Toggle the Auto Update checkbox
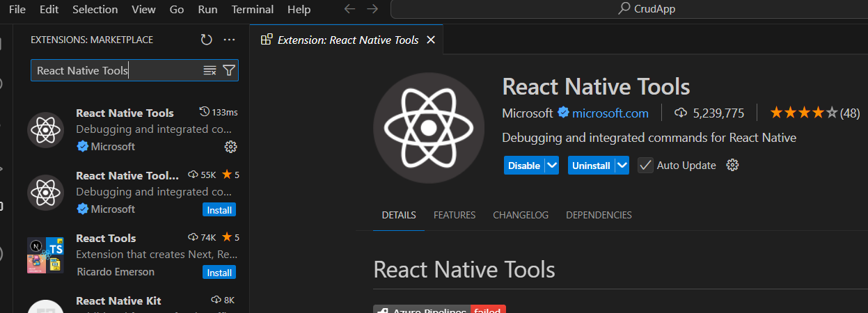 tap(645, 166)
